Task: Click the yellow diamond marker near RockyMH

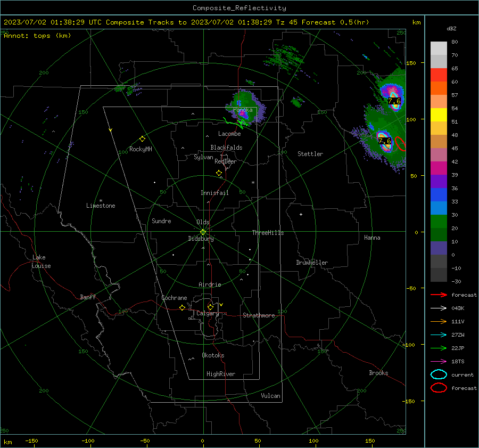Action: pyautogui.click(x=142, y=139)
